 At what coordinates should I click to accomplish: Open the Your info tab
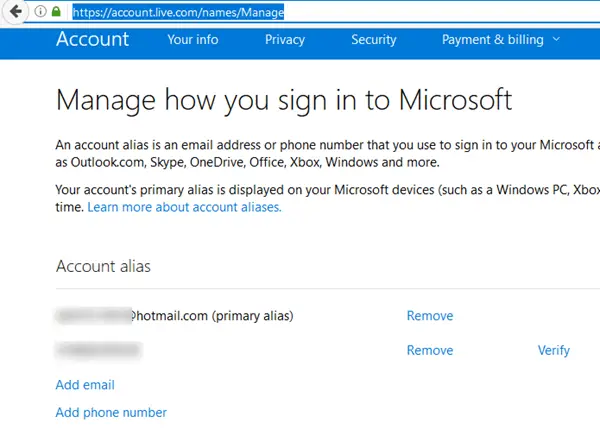tap(193, 40)
